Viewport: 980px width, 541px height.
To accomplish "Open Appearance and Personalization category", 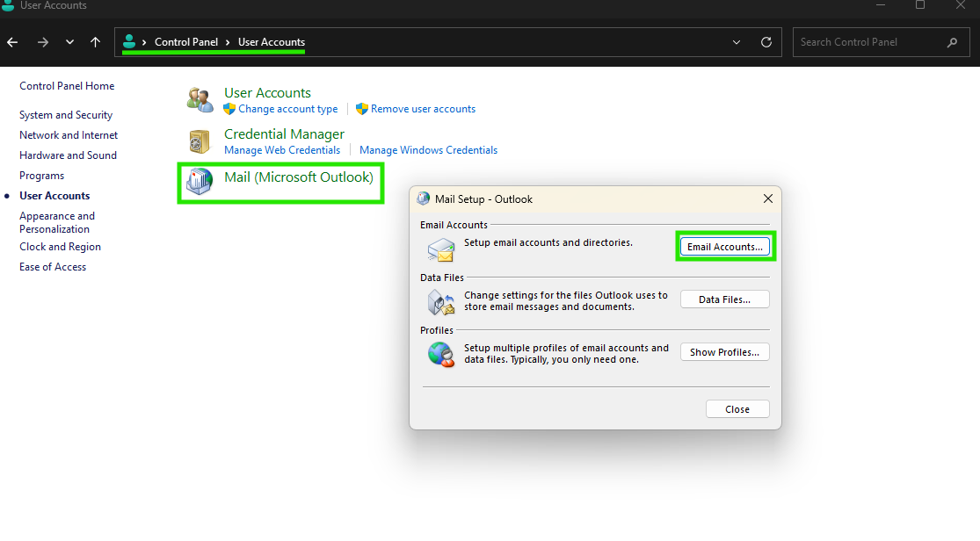I will click(x=57, y=222).
